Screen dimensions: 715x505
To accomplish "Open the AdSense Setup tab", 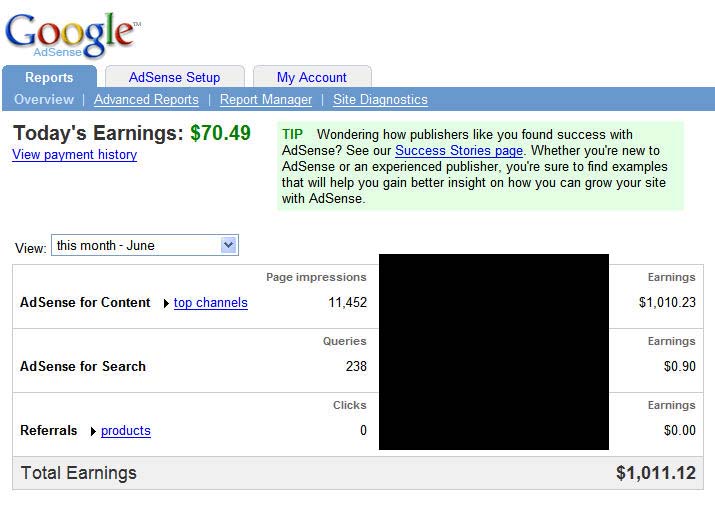I will coord(175,77).
